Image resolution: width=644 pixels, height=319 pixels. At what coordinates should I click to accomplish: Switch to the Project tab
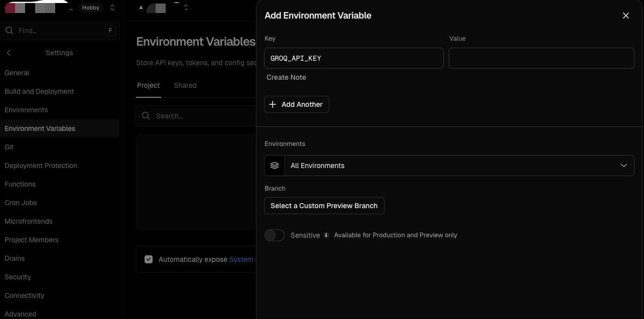(149, 85)
